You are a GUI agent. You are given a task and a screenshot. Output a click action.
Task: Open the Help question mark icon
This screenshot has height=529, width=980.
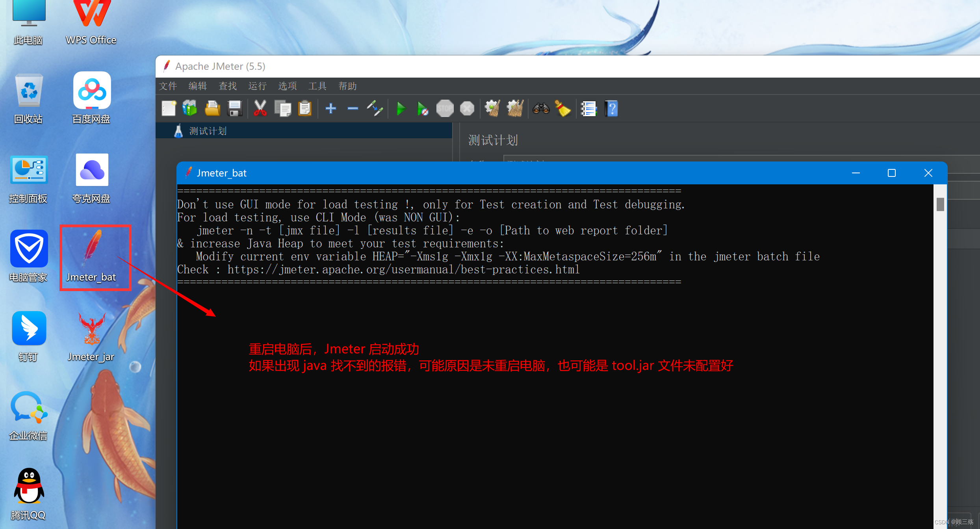click(x=611, y=108)
